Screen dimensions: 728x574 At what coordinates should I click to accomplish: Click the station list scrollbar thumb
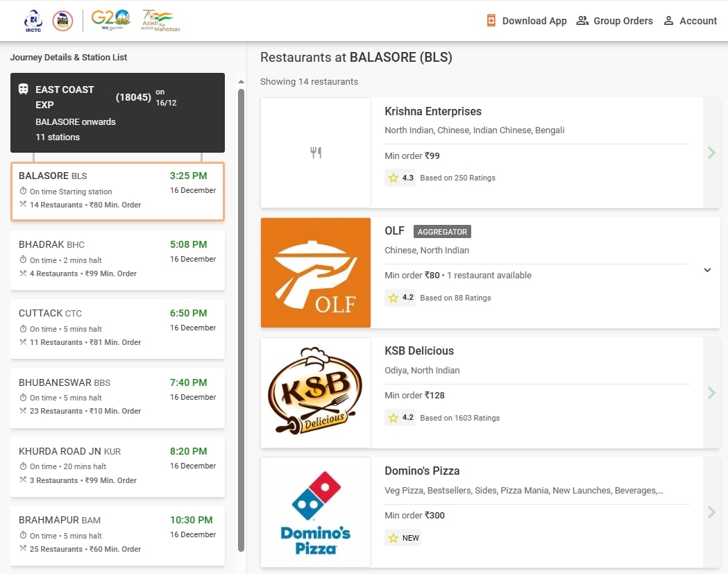[241, 321]
